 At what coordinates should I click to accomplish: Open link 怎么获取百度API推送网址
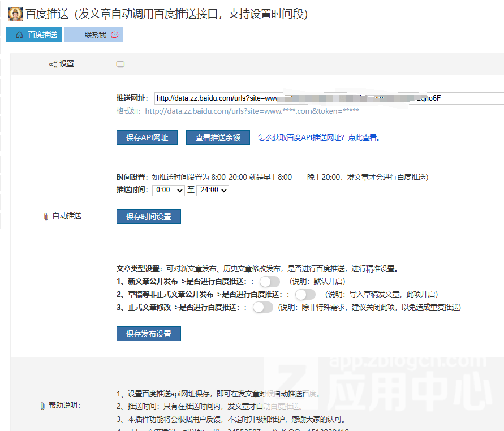(319, 137)
